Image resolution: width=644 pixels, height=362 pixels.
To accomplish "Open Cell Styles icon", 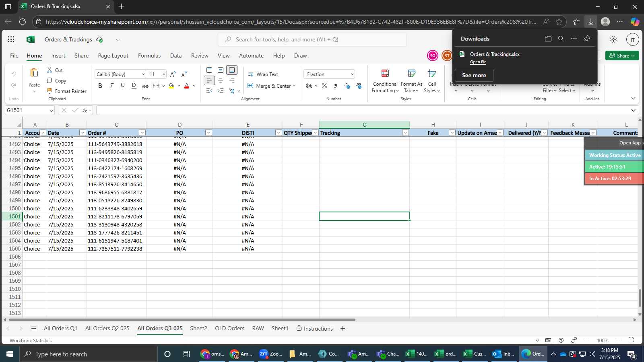I will pos(432,73).
